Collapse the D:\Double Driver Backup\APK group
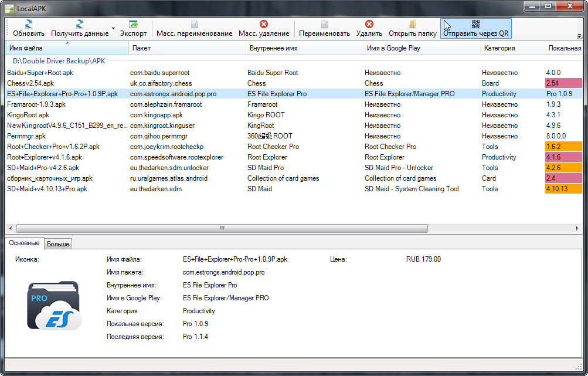The height and width of the screenshot is (376, 588). tap(59, 61)
